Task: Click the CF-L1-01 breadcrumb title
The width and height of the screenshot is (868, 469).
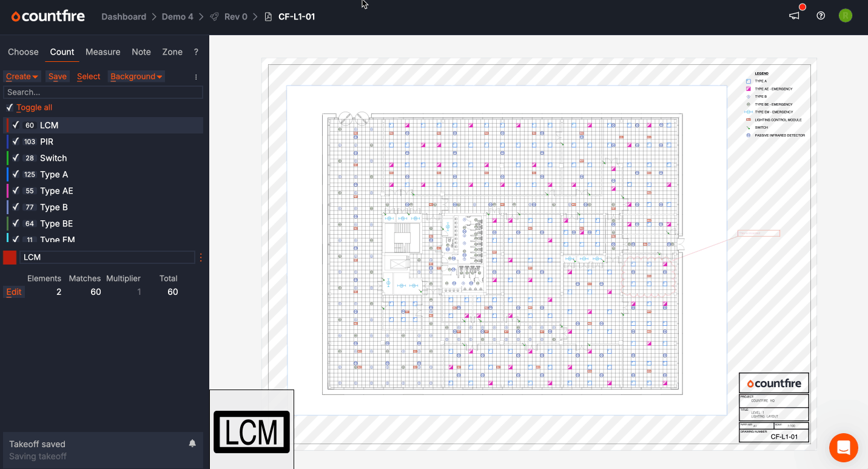Action: tap(297, 16)
